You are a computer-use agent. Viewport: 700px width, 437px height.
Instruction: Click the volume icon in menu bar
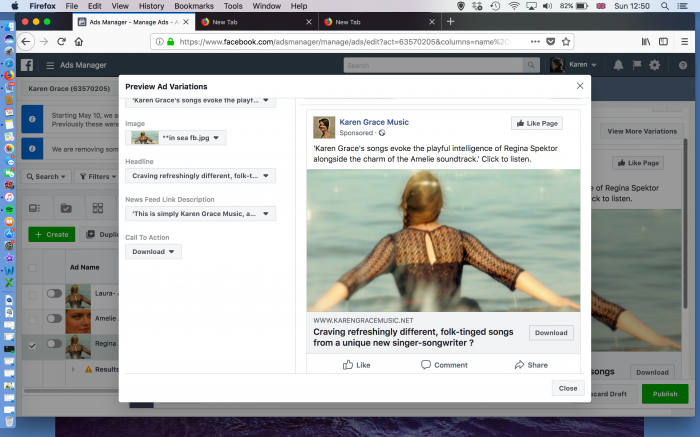click(x=547, y=6)
